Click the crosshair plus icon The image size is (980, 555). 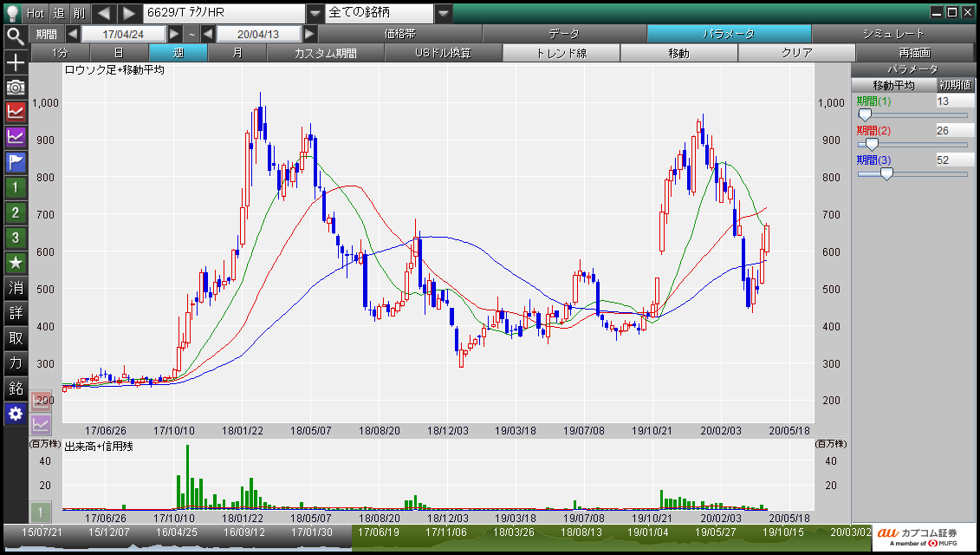point(16,62)
